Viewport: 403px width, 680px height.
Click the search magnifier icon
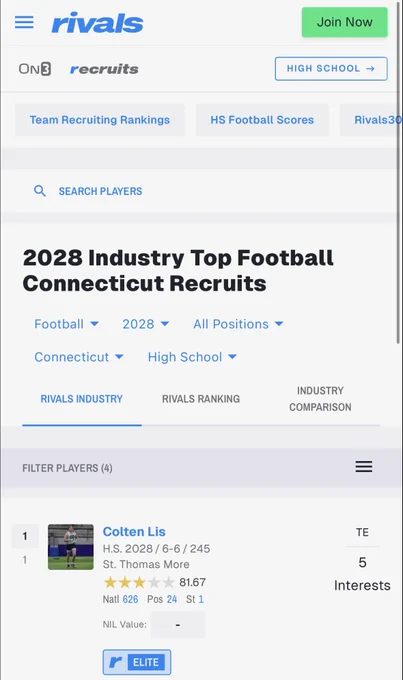(x=40, y=191)
